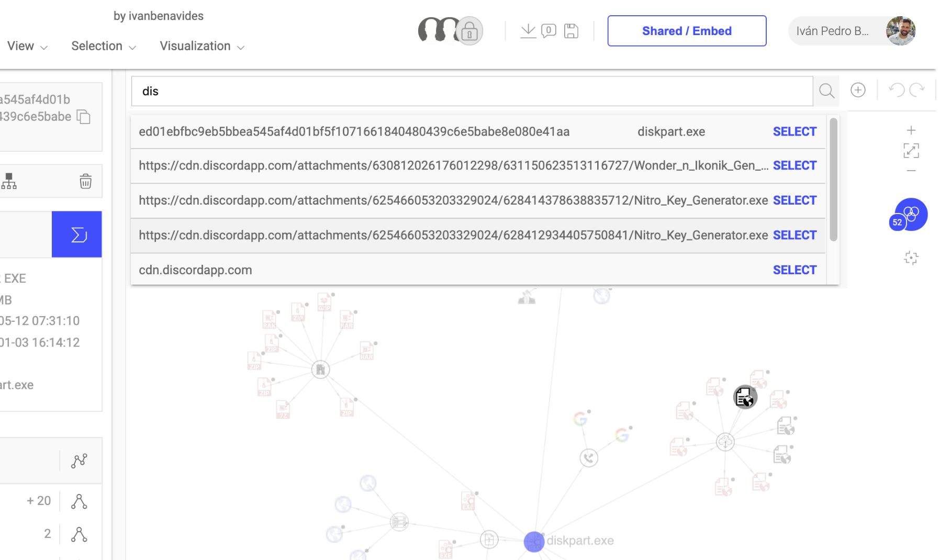This screenshot has height=560, width=940.
Task: Click the central archive hub node
Action: 320,369
